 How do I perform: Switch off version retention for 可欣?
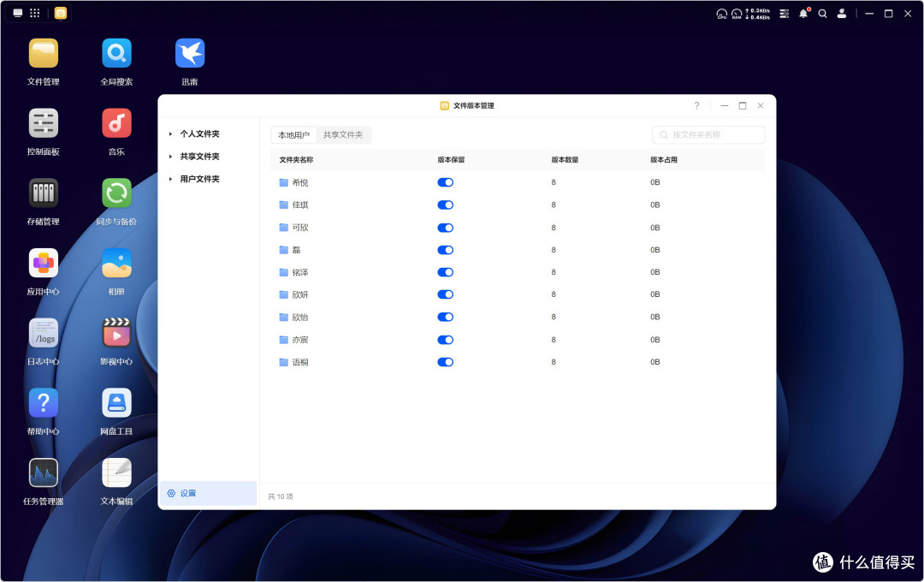click(x=446, y=228)
